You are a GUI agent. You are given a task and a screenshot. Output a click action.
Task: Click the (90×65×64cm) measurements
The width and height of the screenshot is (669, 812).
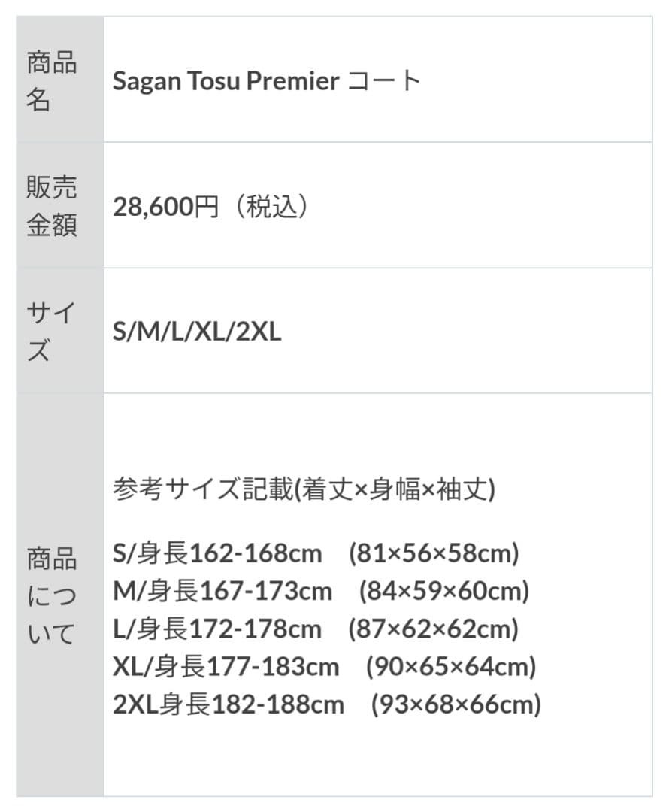pyautogui.click(x=451, y=667)
